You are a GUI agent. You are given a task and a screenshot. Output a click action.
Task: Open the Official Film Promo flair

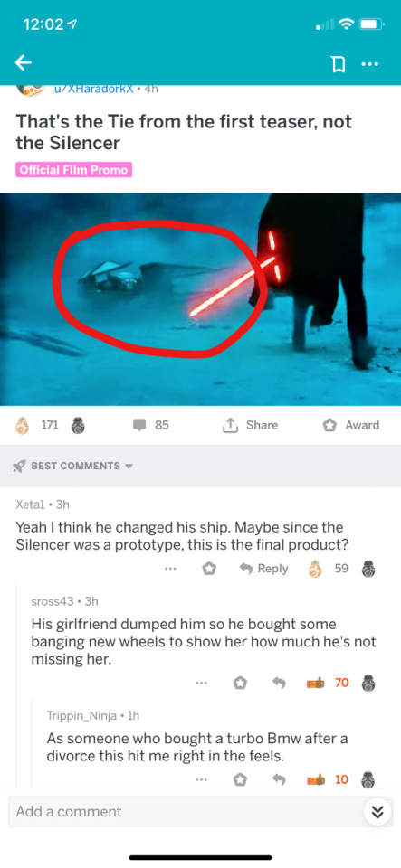[x=73, y=169]
